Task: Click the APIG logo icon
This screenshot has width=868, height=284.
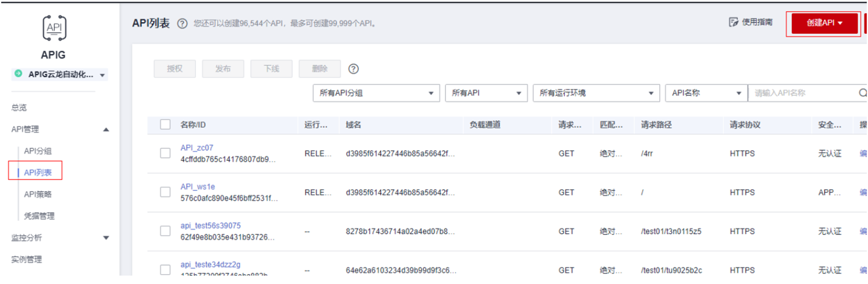Action: point(54,28)
